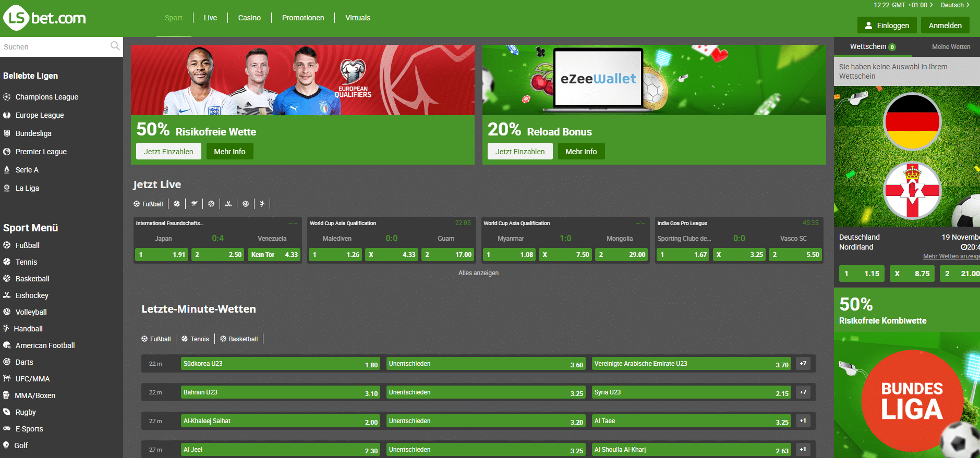Go to the Sport navigation tab
Viewport: 980px width, 458px height.
click(174, 18)
